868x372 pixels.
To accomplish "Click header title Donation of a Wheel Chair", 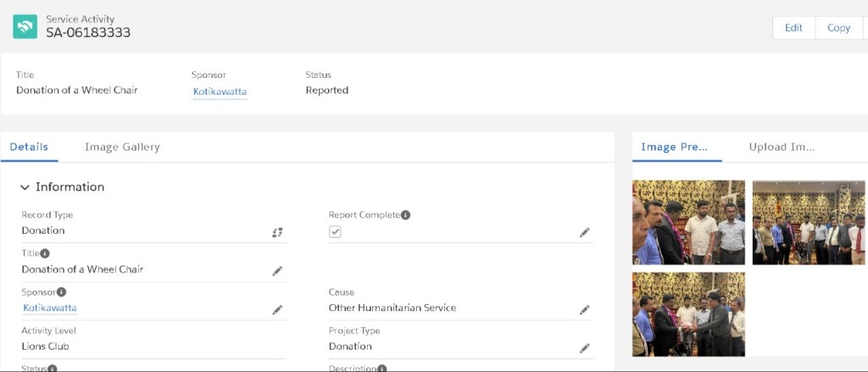I will click(x=76, y=90).
